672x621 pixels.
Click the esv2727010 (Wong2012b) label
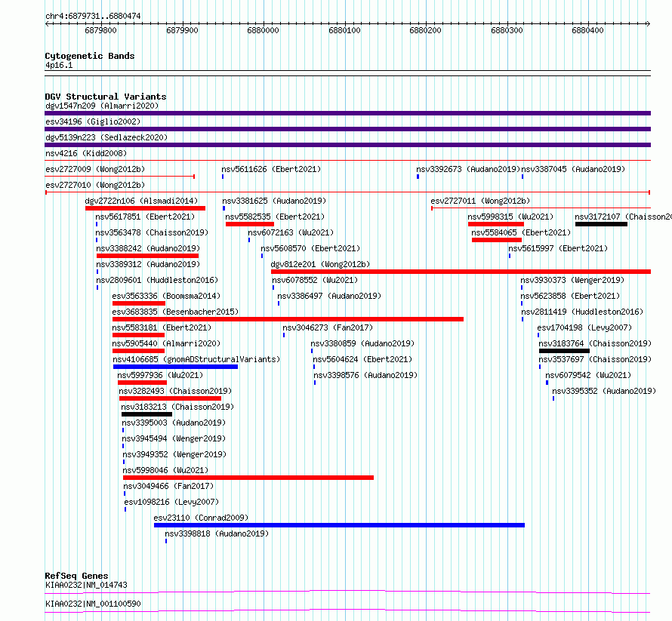(x=95, y=185)
